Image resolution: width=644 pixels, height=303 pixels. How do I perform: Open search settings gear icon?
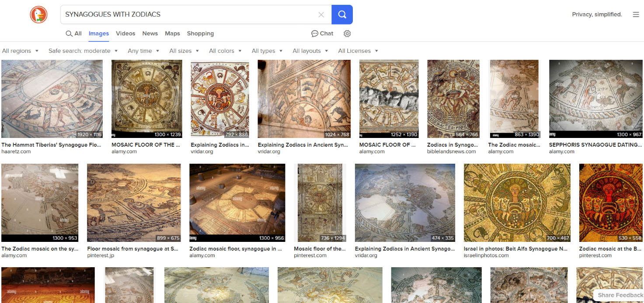pos(347,34)
